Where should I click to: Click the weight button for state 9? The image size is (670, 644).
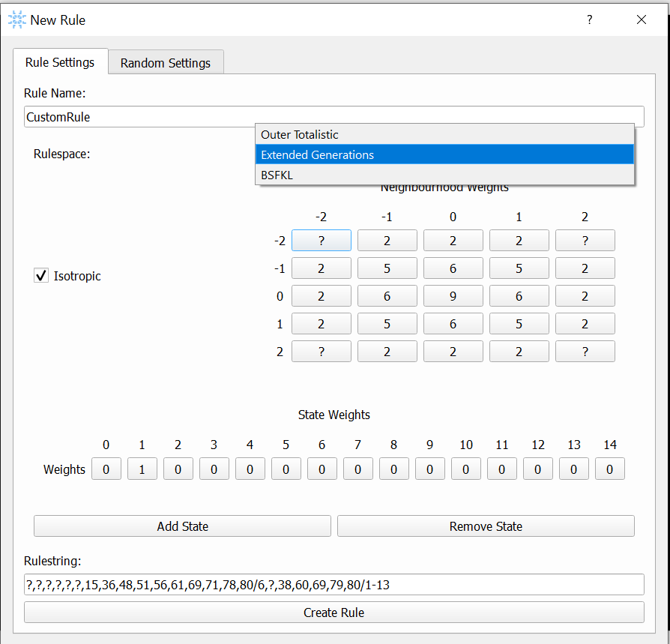pyautogui.click(x=430, y=469)
